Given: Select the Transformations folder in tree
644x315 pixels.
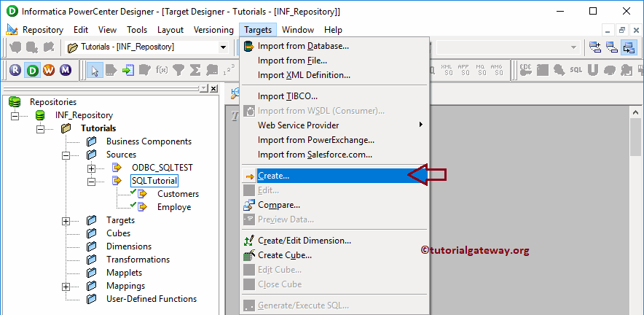Looking at the screenshot, I should coord(138,260).
